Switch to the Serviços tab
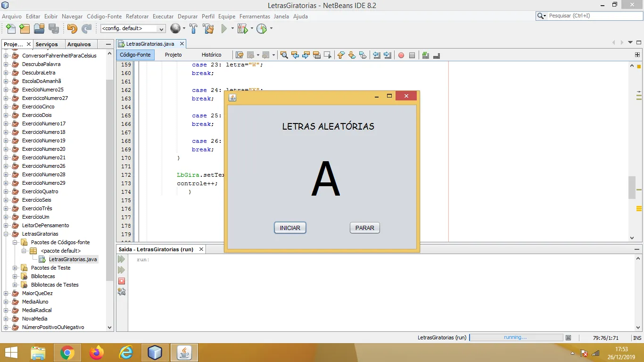644x362 pixels. 47,44
